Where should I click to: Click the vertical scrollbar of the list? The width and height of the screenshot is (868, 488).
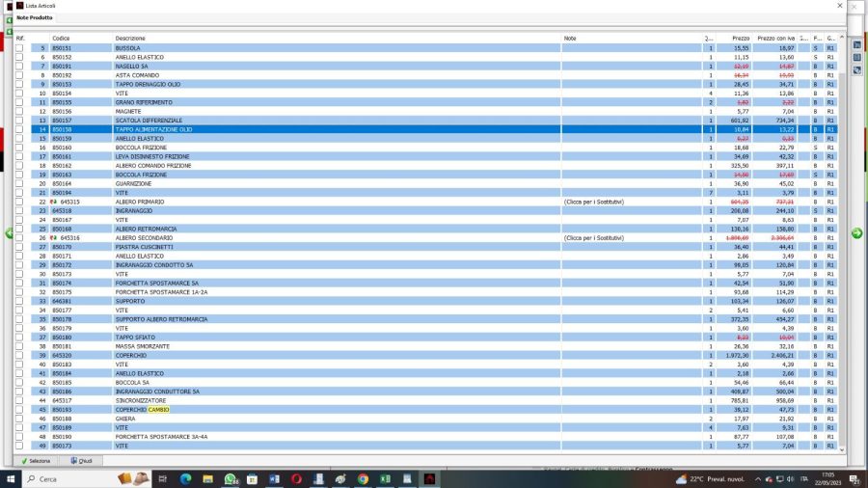click(842, 241)
